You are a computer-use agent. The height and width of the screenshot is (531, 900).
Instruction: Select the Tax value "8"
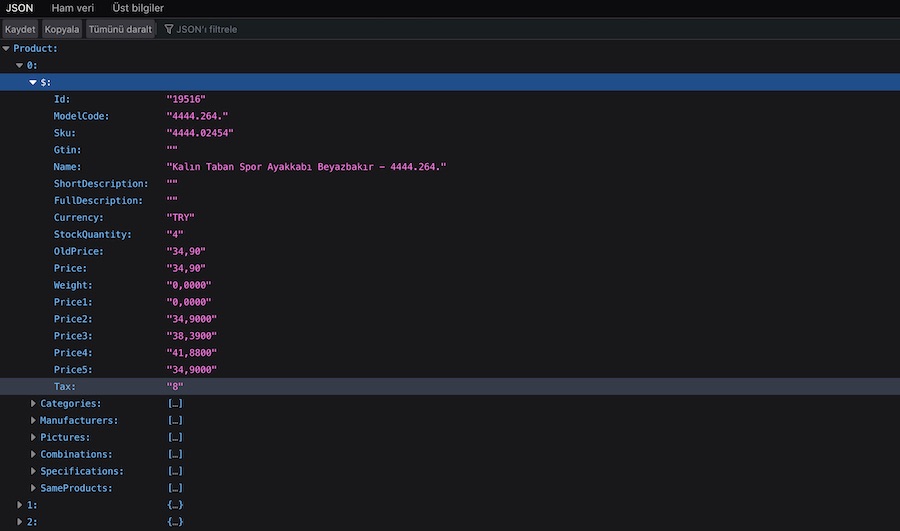175,387
